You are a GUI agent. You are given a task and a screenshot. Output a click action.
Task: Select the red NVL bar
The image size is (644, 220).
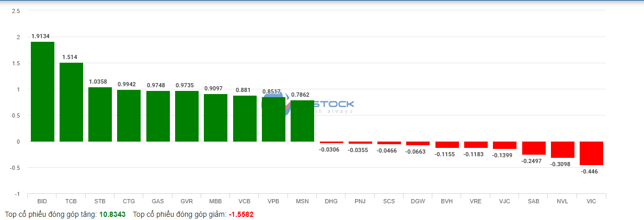562,149
